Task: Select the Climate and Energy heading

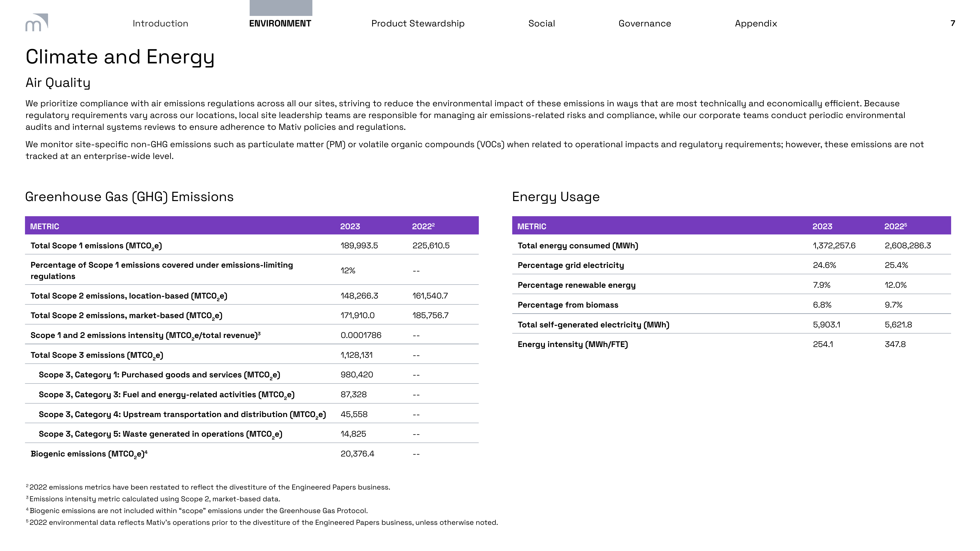Action: pyautogui.click(x=120, y=57)
